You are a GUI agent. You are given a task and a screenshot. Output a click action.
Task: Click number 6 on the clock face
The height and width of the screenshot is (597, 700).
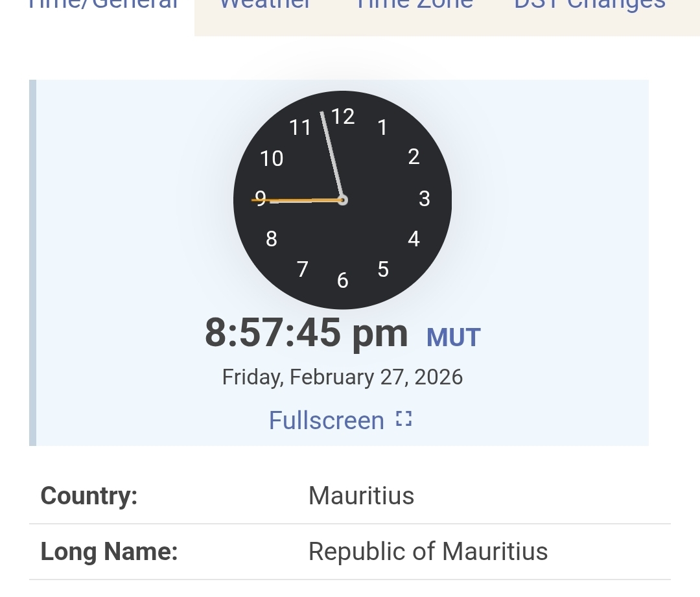coord(343,281)
